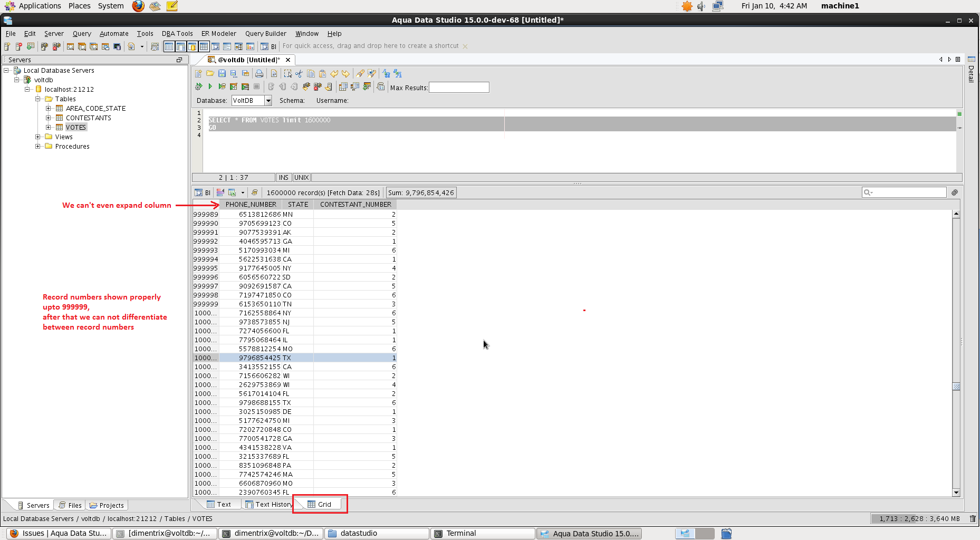
Task: Click the Disconnect icon with red stop sign
Action: click(x=56, y=46)
